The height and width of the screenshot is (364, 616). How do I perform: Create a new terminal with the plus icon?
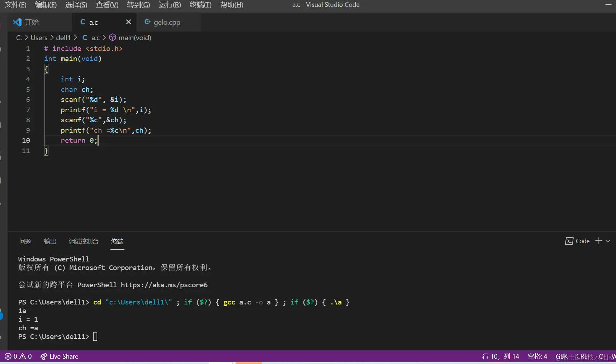pos(599,241)
